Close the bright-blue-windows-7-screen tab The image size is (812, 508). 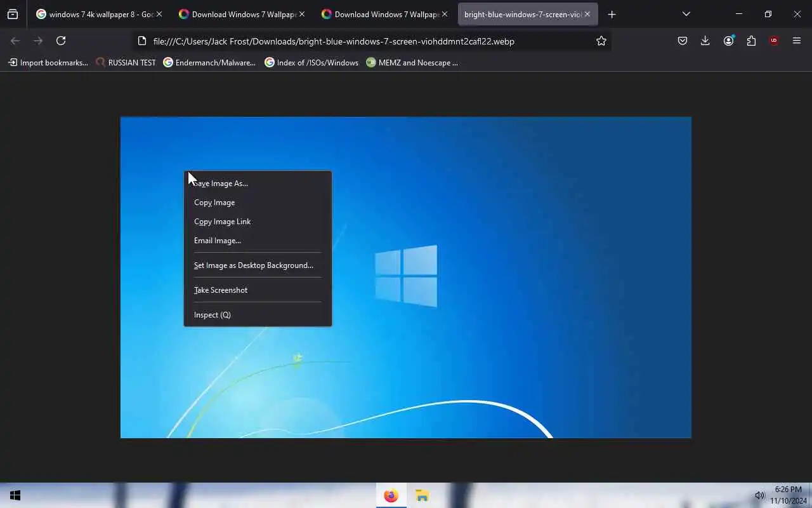point(587,14)
